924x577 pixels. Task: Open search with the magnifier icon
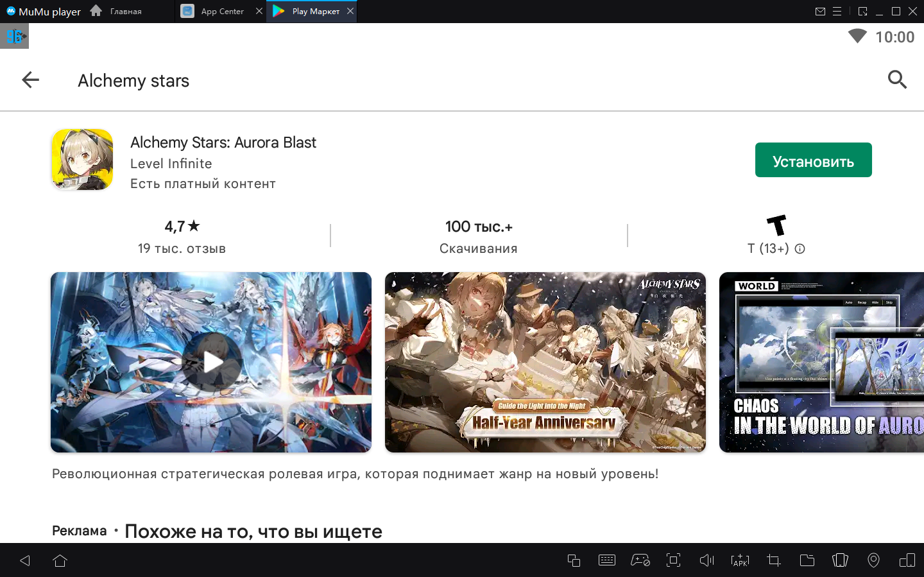coord(896,80)
